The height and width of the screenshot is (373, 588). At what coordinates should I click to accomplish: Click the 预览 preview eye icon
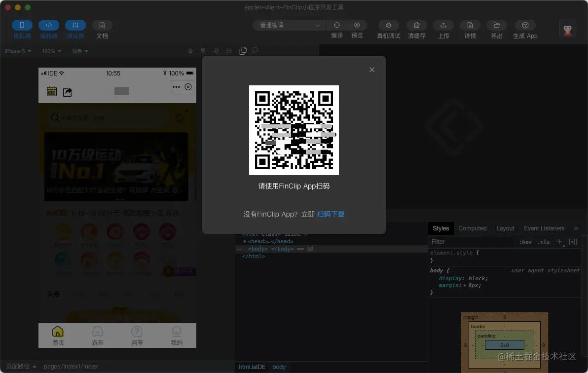pyautogui.click(x=357, y=25)
